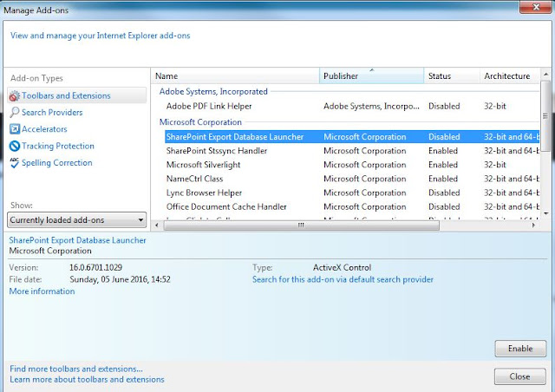The image size is (555, 392).
Task: Click the horizontal scrollbar right arrow
Action: pyautogui.click(x=534, y=225)
